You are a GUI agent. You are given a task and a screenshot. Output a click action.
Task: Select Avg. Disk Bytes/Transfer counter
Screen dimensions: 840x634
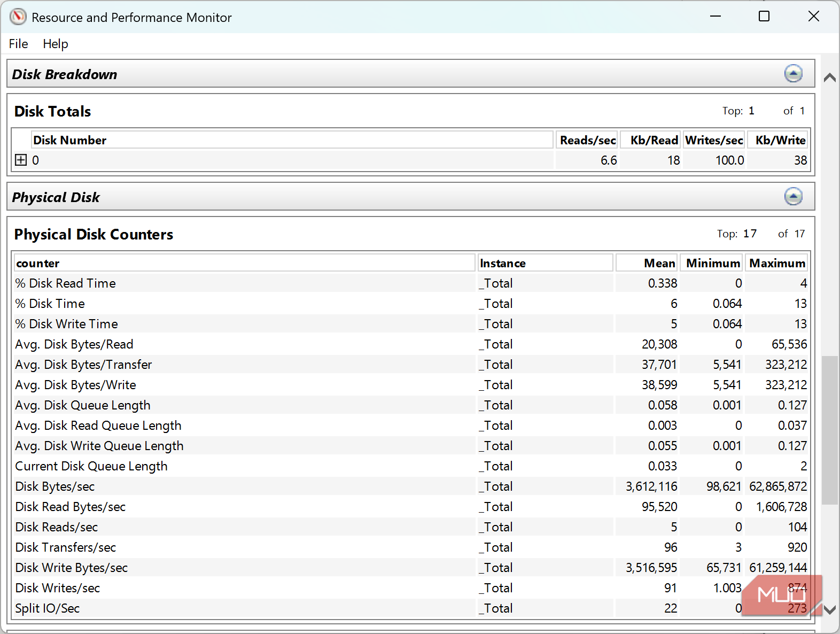(83, 365)
